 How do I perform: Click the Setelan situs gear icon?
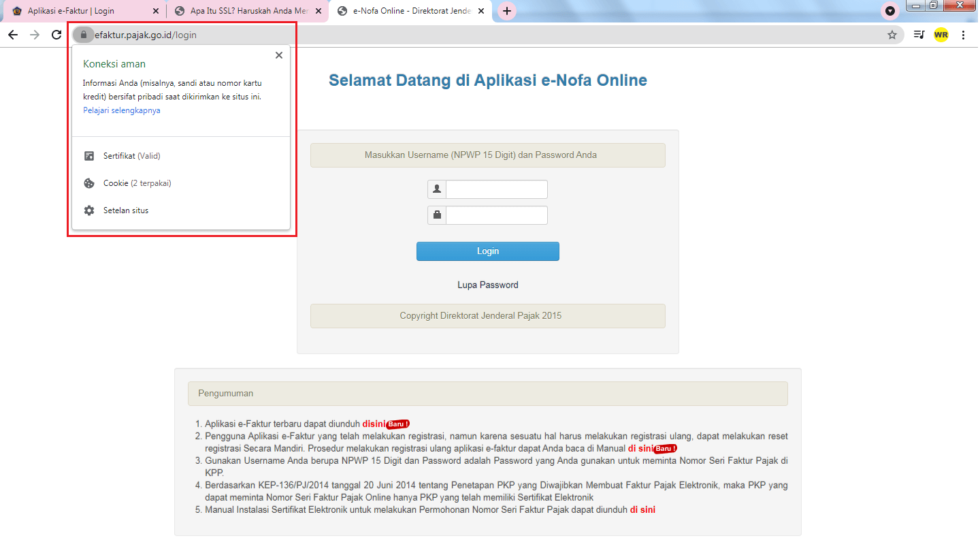(x=89, y=210)
